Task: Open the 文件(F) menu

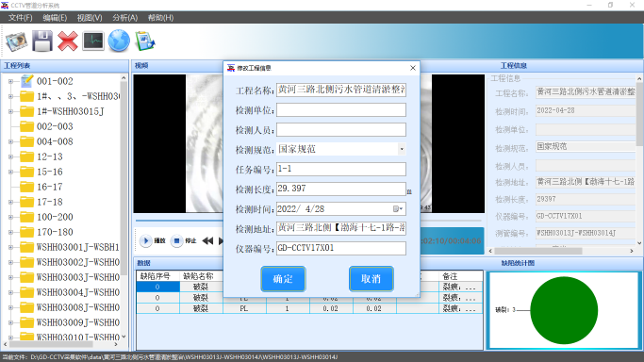Action: (20, 18)
